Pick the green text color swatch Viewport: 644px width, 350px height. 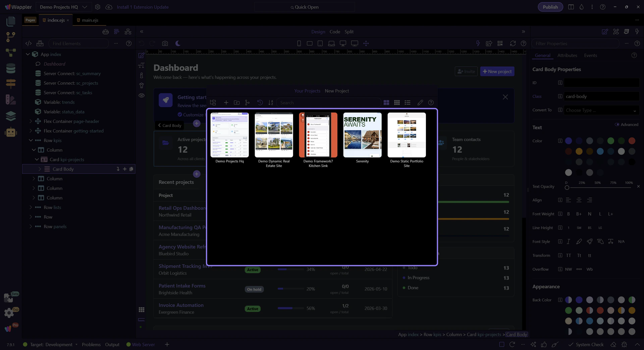click(610, 141)
